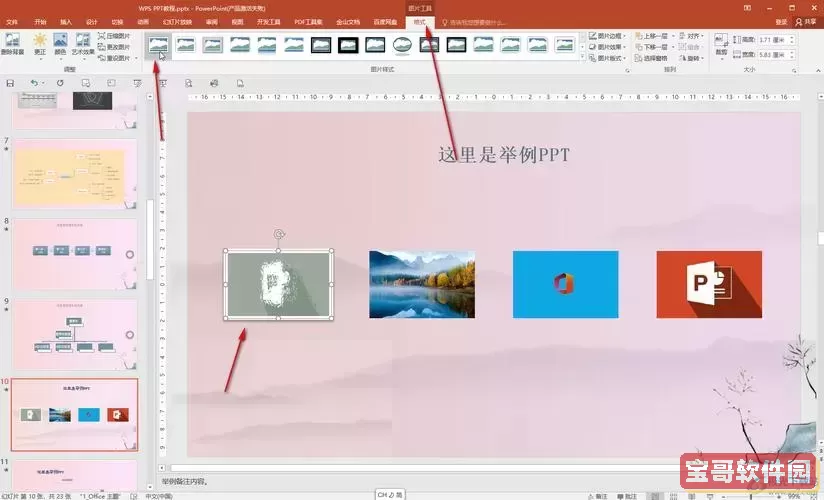Click the new document icon in quick toolbar
Screen dimensions: 824x500
click(240, 83)
